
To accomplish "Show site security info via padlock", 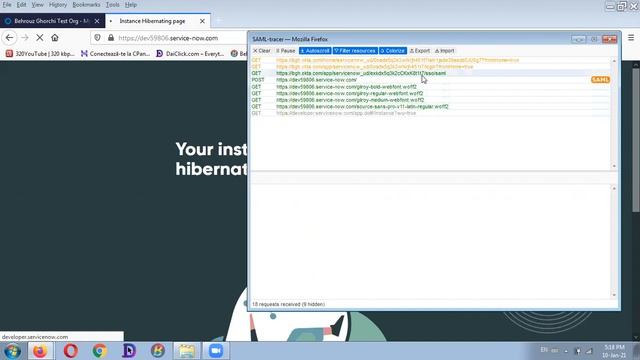I will click(x=111, y=38).
